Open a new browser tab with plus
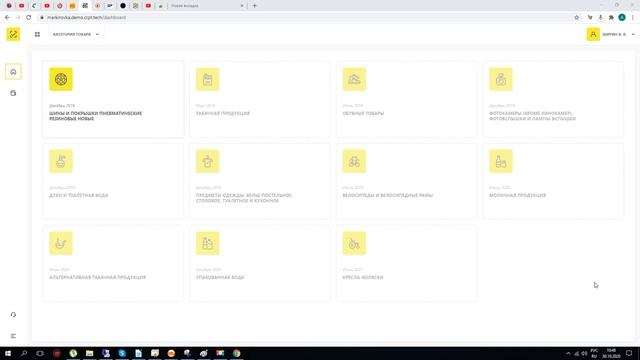640x360 pixels. tap(254, 6)
